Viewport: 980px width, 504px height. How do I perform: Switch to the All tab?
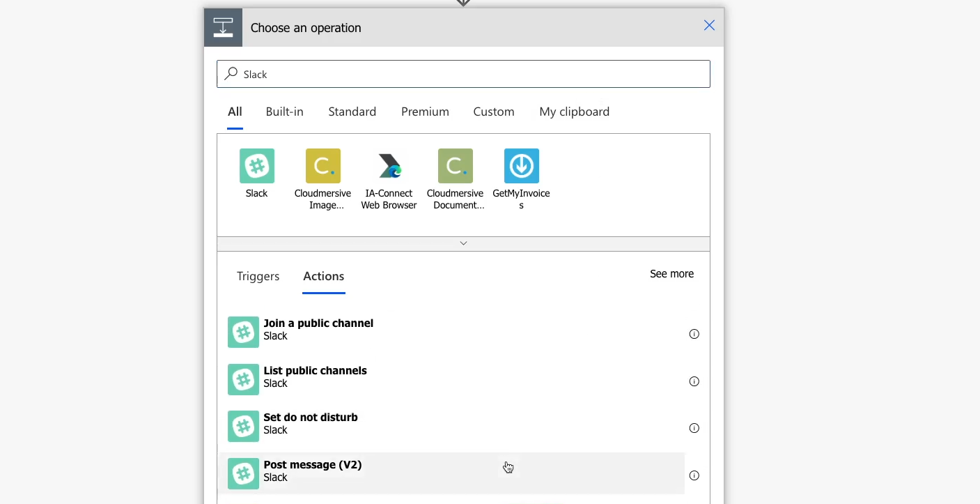pyautogui.click(x=235, y=112)
